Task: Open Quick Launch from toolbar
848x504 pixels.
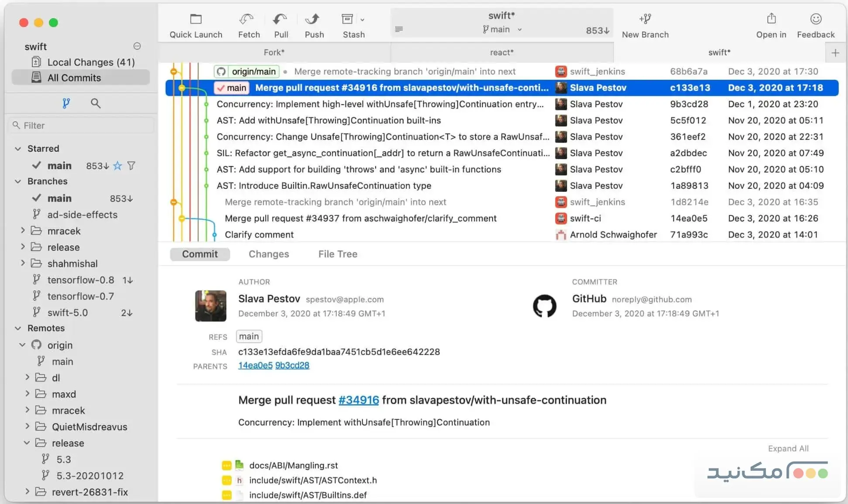Action: point(196,19)
